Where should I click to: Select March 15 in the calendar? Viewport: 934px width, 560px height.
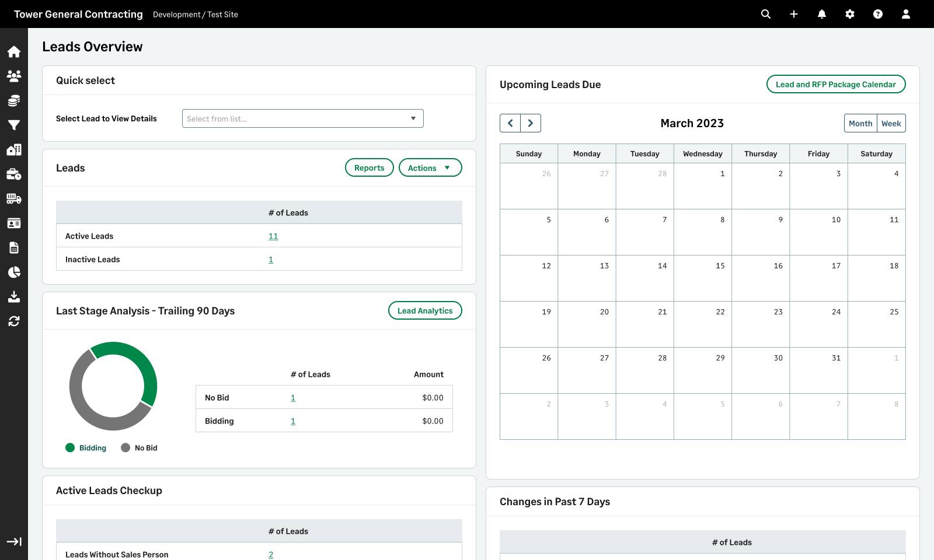click(x=703, y=278)
